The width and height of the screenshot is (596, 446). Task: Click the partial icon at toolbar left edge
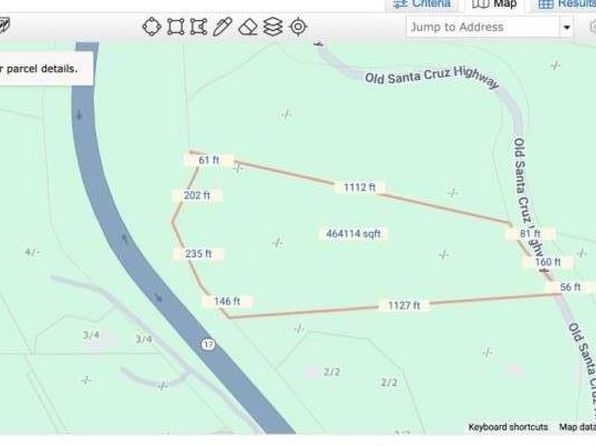pos(5,26)
